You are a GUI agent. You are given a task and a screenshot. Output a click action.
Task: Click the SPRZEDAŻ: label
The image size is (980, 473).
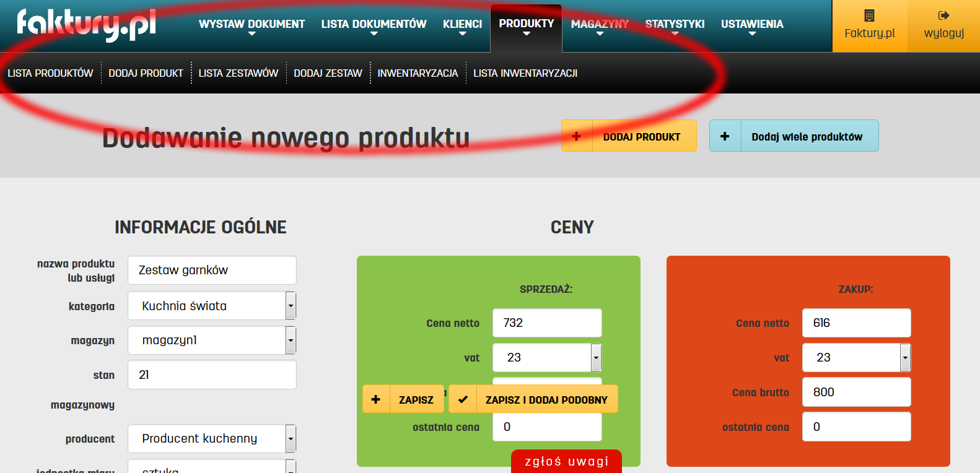click(x=546, y=289)
